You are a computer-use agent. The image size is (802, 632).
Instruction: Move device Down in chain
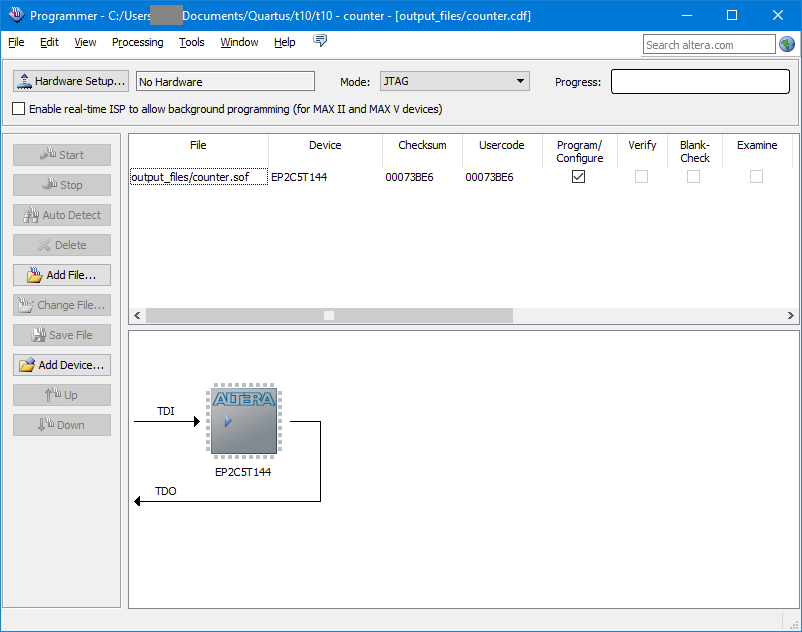coord(62,425)
